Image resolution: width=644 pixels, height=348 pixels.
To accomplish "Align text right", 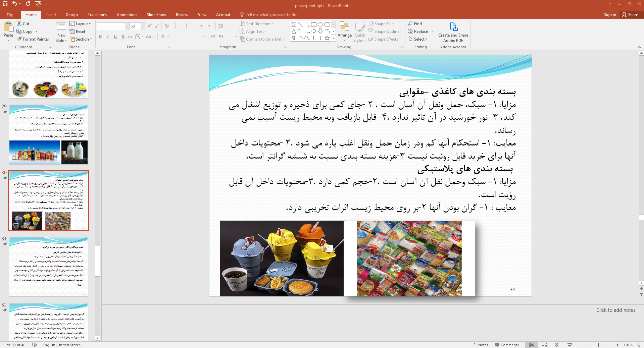I will click(x=192, y=37).
